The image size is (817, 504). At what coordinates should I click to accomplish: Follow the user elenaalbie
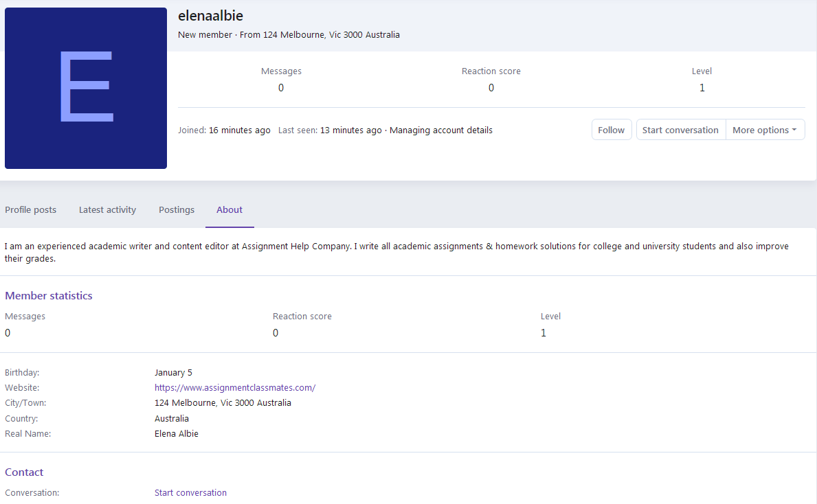pos(611,130)
